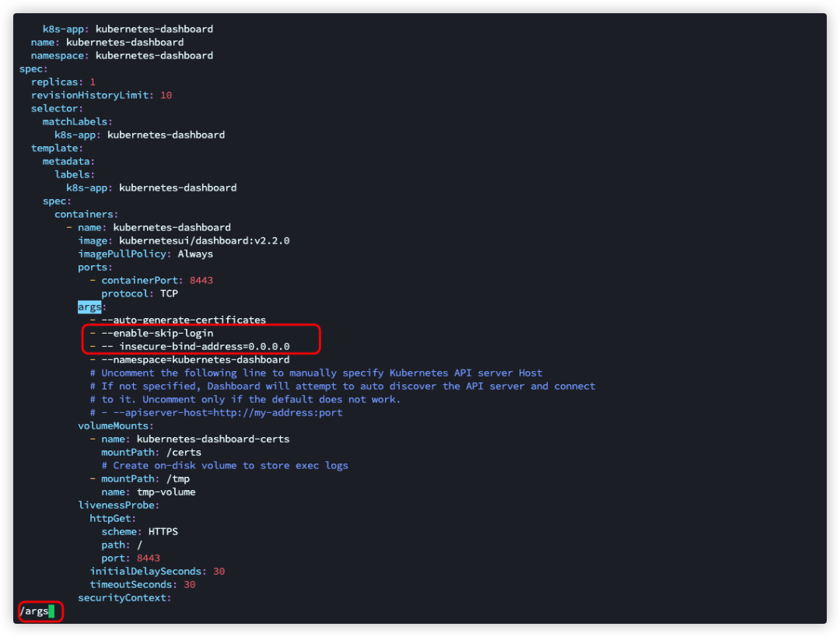This screenshot has height=637, width=840.
Task: Click the 'revisionHistoryLimit: 10' line
Action: (x=101, y=96)
